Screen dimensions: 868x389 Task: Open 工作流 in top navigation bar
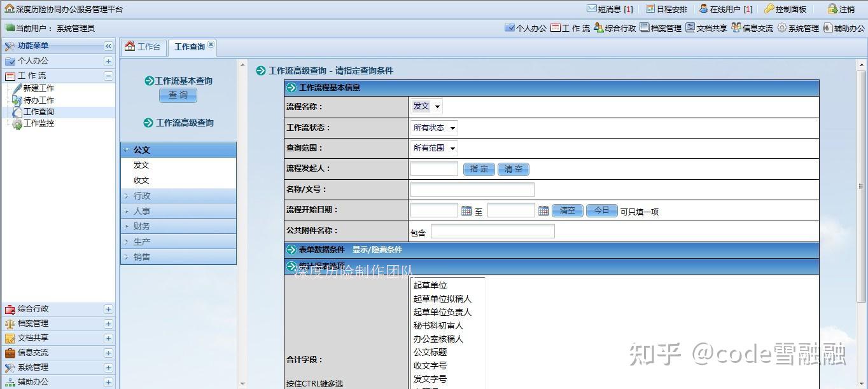click(x=570, y=28)
